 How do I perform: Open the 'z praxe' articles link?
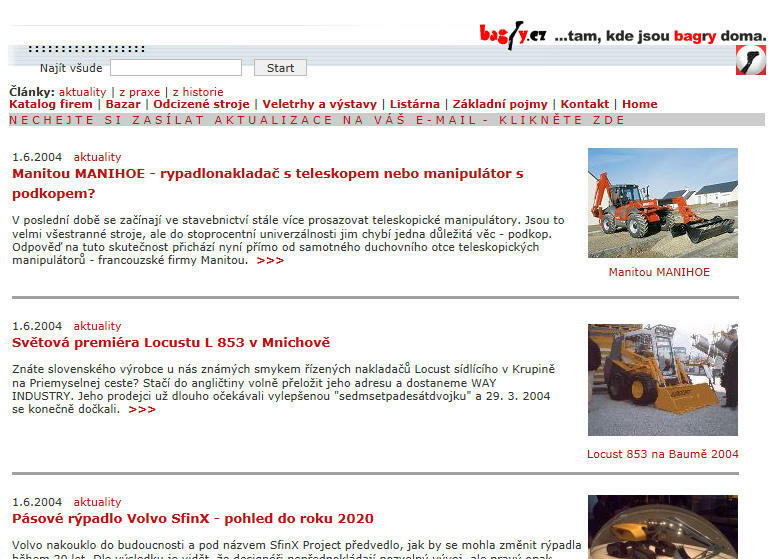(x=140, y=92)
